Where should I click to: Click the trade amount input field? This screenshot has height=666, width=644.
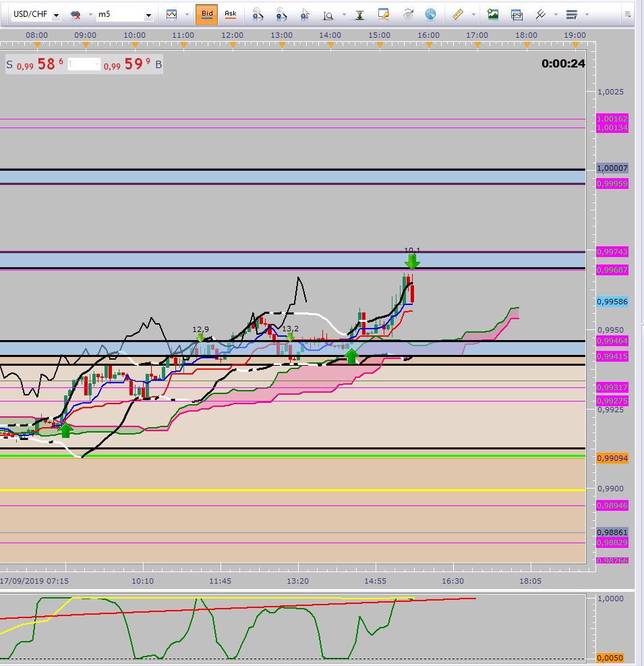click(84, 65)
